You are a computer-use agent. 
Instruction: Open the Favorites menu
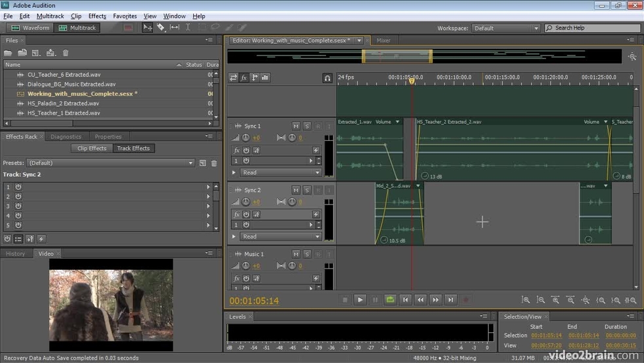click(x=125, y=16)
